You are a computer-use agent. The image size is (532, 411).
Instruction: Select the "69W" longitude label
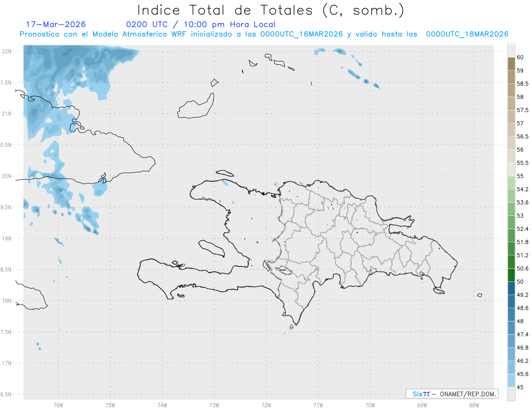tap(422, 405)
